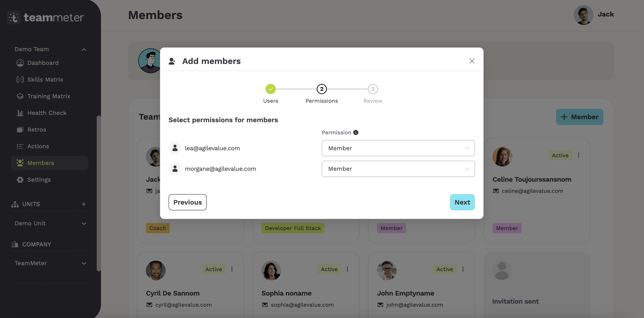The image size is (644, 318).
Task: Go back to the Users step
Action: tap(270, 89)
